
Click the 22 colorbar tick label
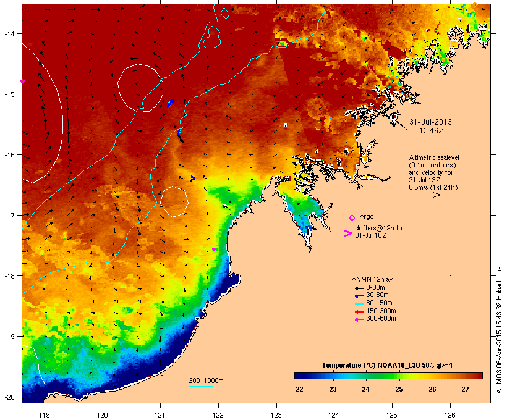tap(299, 389)
